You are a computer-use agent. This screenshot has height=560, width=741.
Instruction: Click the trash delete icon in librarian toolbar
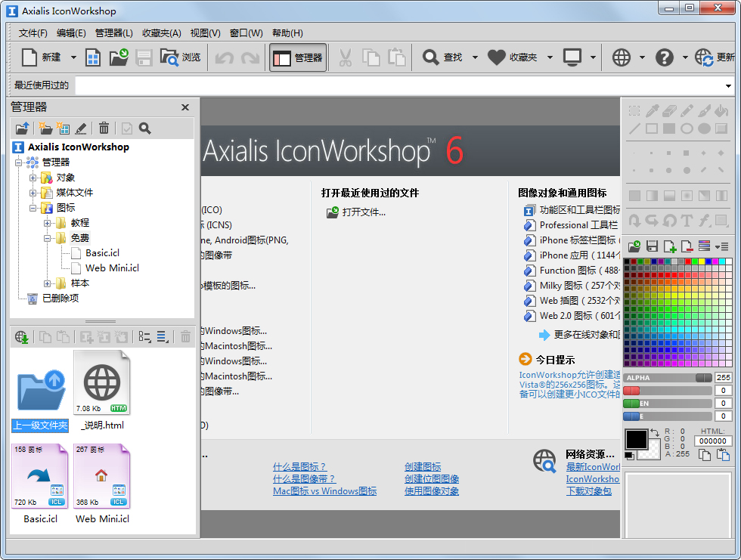tap(104, 128)
